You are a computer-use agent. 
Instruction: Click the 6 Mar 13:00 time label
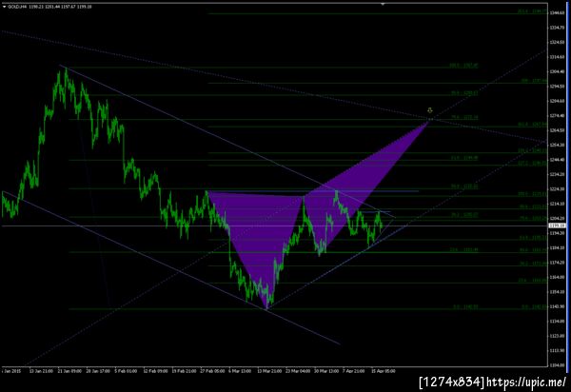click(240, 371)
